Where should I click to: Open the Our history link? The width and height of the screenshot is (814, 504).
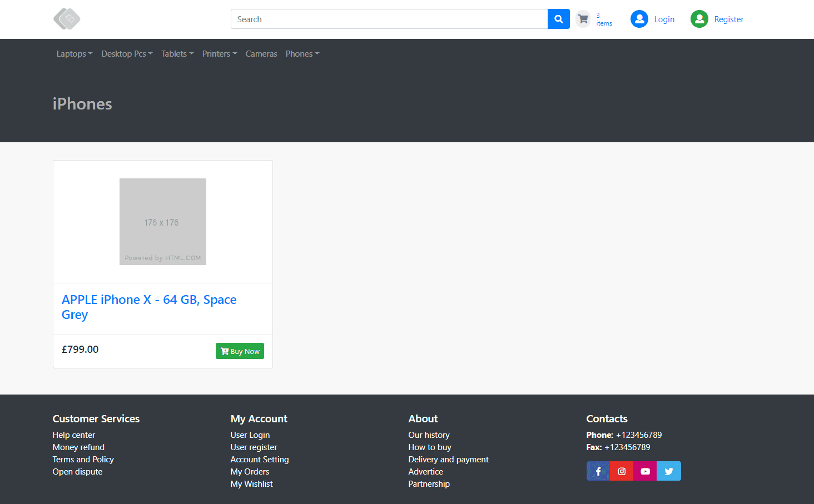click(x=429, y=435)
